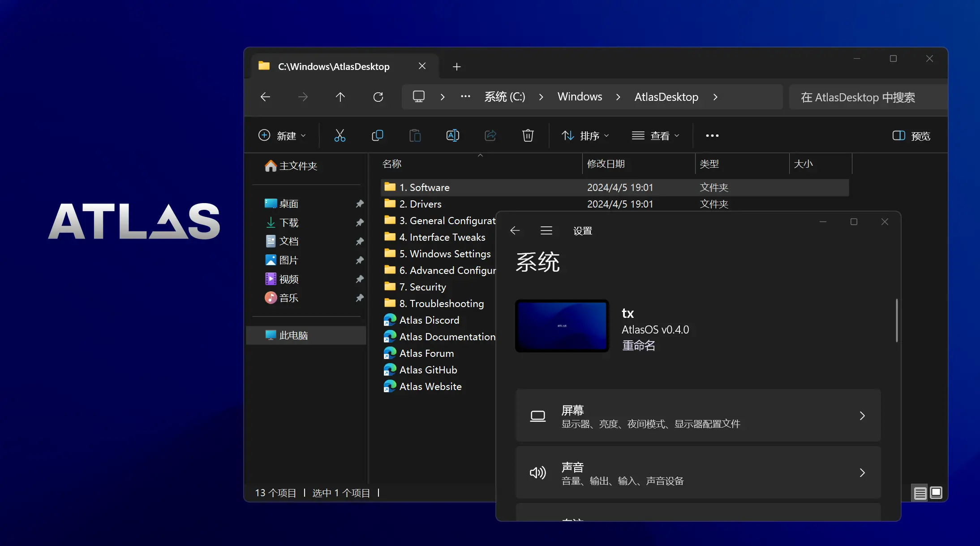Add a new File Explorer tab
980x546 pixels.
[x=456, y=67]
